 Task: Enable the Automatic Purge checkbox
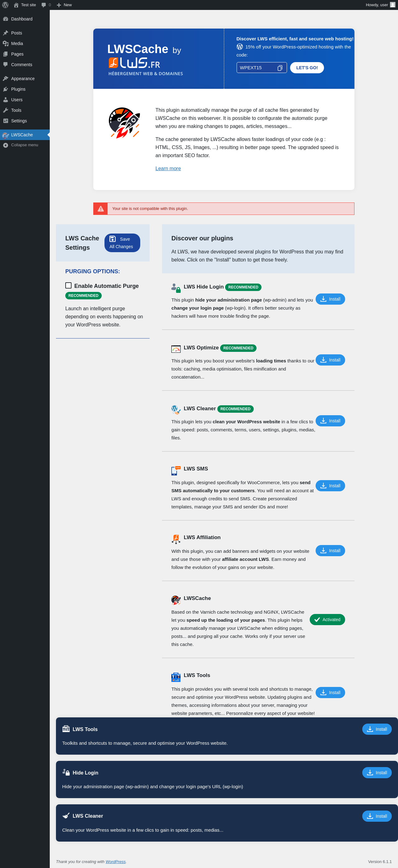point(68,285)
